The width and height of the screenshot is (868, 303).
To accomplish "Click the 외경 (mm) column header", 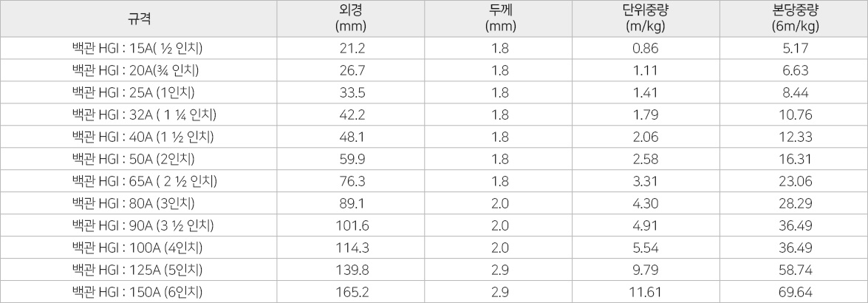I will point(351,18).
